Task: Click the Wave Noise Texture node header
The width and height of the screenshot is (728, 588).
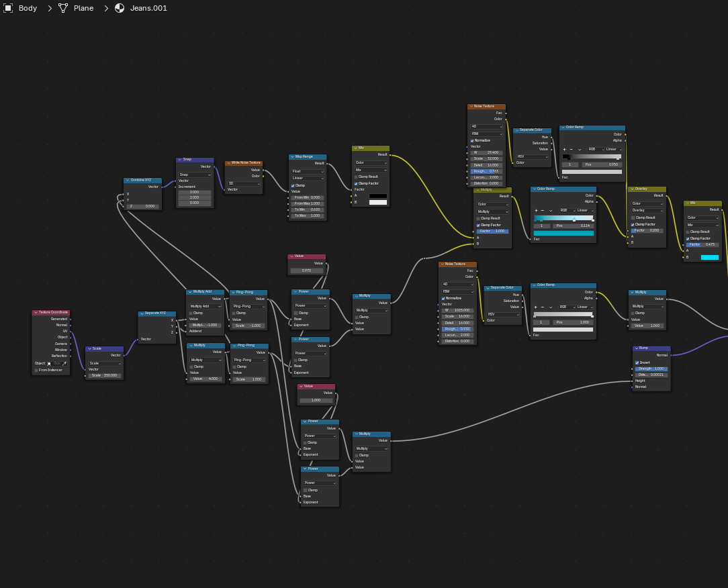Action: click(x=246, y=162)
